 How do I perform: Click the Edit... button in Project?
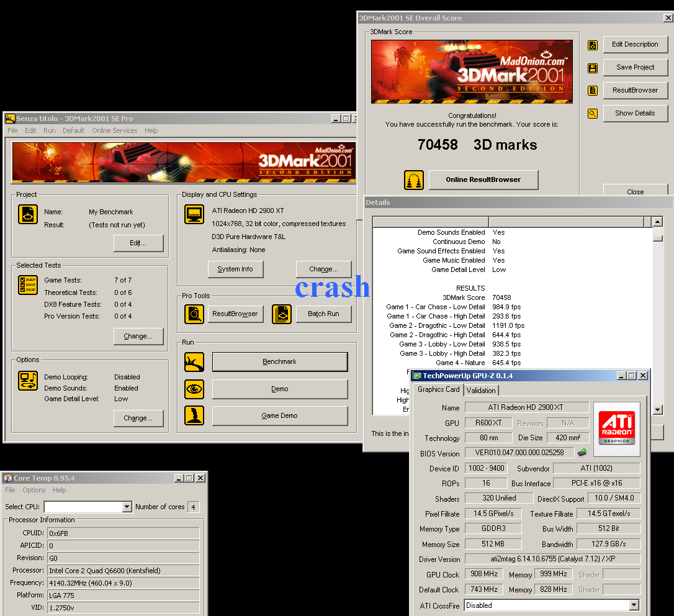138,243
